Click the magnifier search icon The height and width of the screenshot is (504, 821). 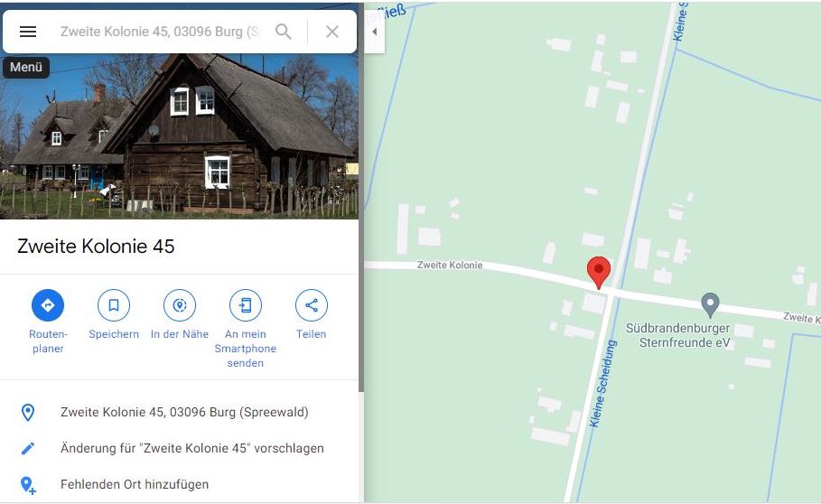point(284,32)
